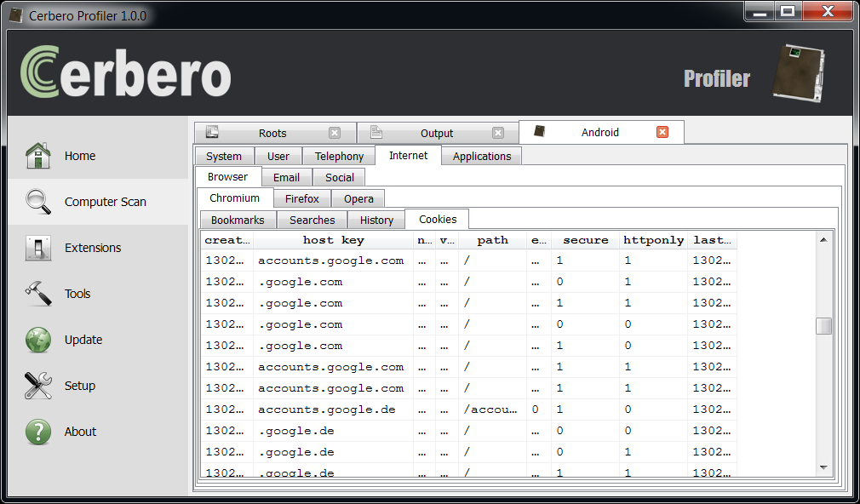Click the cookies table scroll down arrow
Image resolution: width=860 pixels, height=504 pixels.
pyautogui.click(x=823, y=467)
